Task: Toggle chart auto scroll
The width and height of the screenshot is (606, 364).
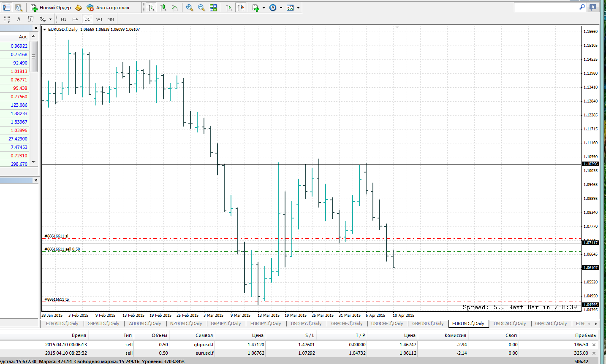Action: pos(229,8)
